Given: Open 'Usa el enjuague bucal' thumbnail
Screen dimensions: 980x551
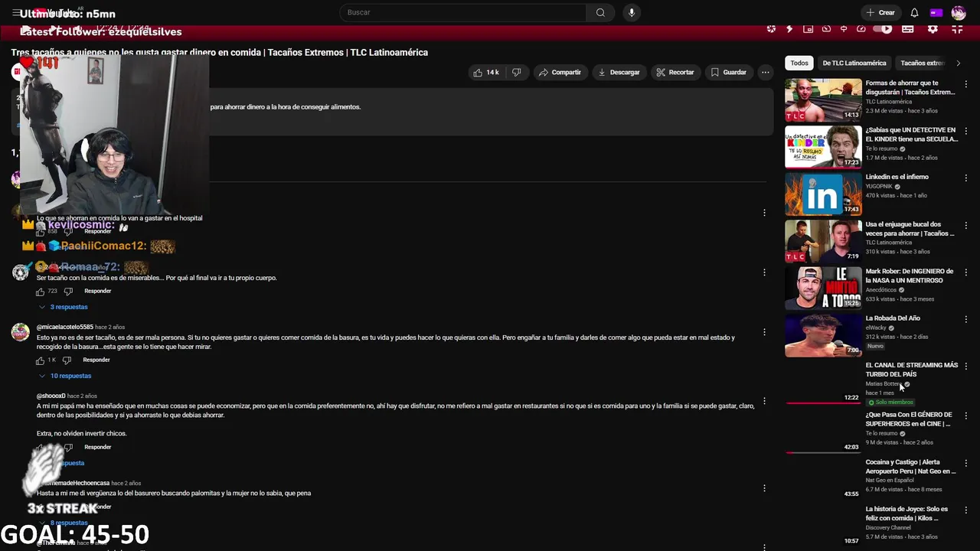Looking at the screenshot, I should pos(823,241).
